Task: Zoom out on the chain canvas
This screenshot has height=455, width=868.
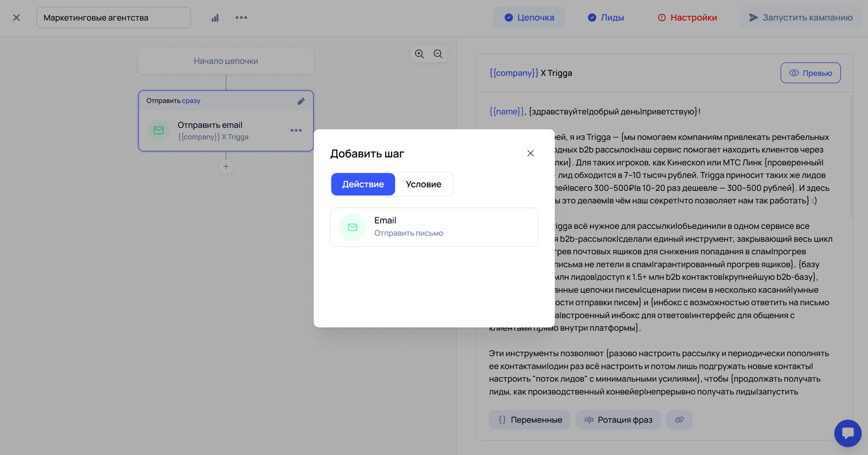Action: [x=438, y=54]
